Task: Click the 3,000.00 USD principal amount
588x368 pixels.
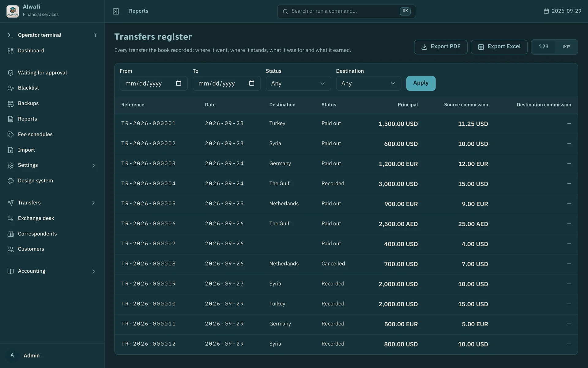Action: coord(398,184)
